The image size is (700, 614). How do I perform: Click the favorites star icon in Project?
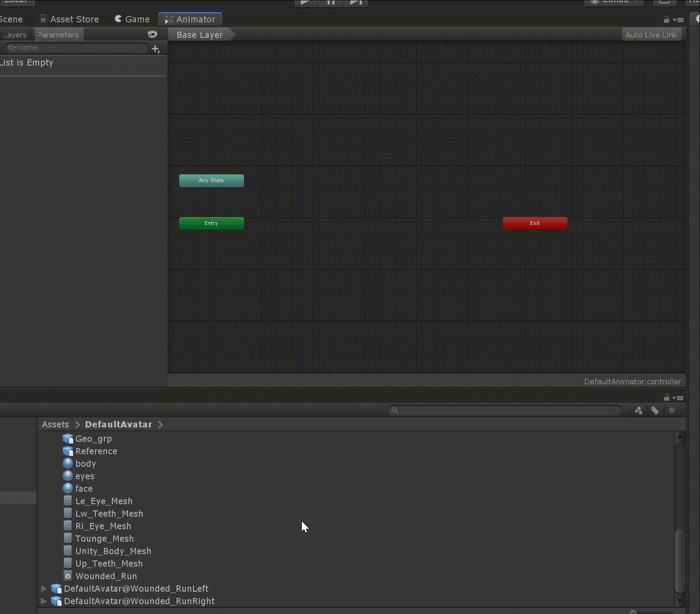(672, 410)
